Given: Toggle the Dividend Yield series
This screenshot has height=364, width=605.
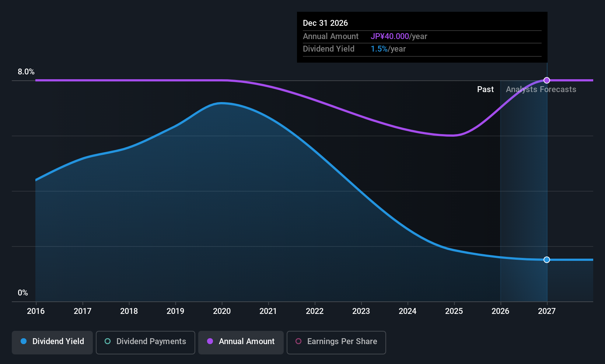Looking at the screenshot, I should [x=52, y=343].
